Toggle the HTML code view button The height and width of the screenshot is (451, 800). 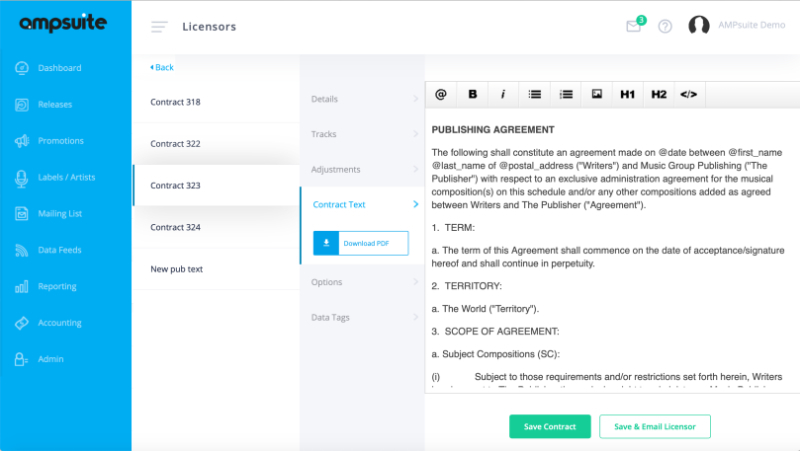[688, 94]
